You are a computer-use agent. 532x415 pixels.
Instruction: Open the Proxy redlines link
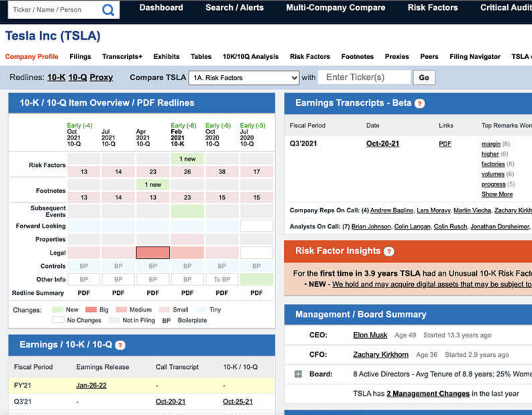coord(101,77)
